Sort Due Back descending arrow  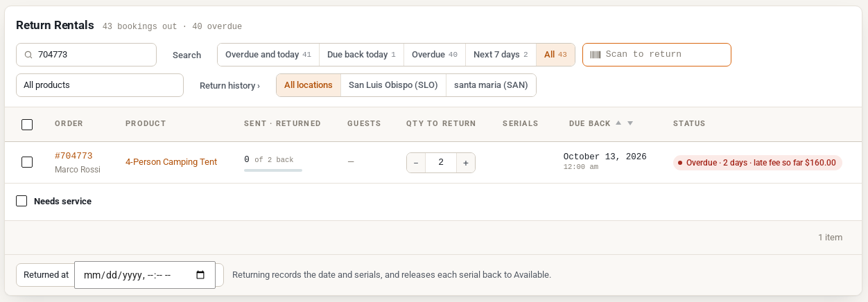coord(630,123)
